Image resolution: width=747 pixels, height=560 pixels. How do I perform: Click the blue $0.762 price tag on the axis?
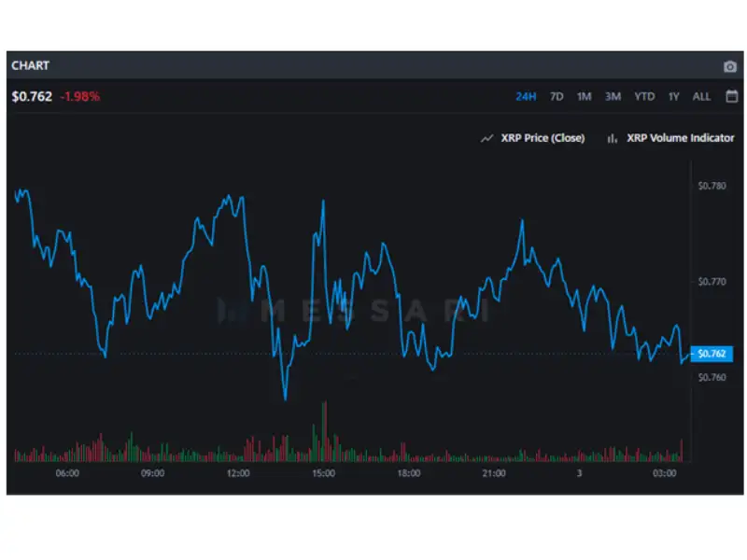tap(712, 354)
